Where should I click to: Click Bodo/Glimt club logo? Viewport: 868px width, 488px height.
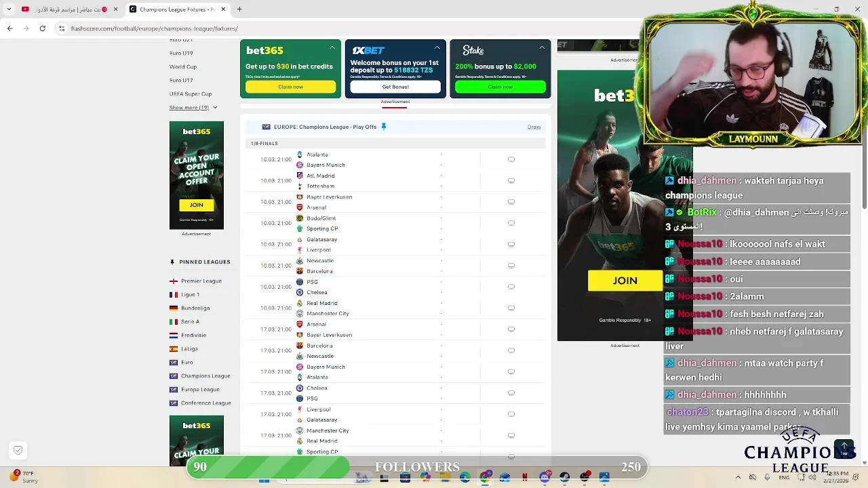click(300, 218)
